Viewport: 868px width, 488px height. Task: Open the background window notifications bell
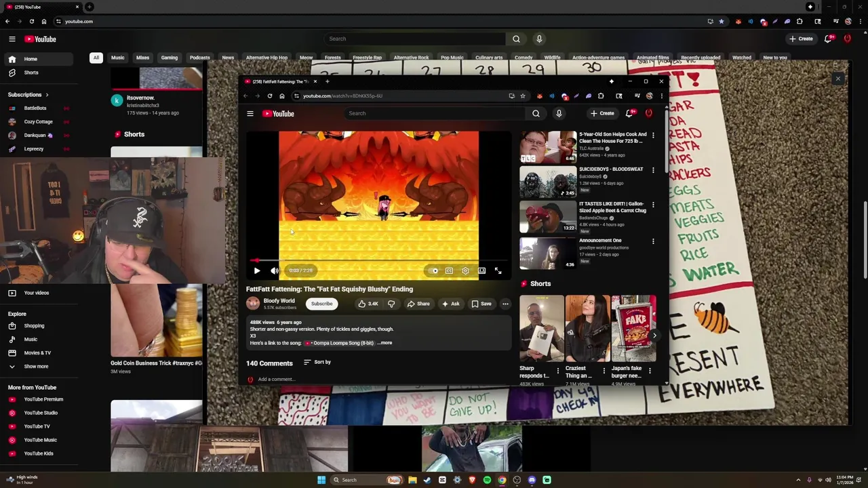coord(828,39)
